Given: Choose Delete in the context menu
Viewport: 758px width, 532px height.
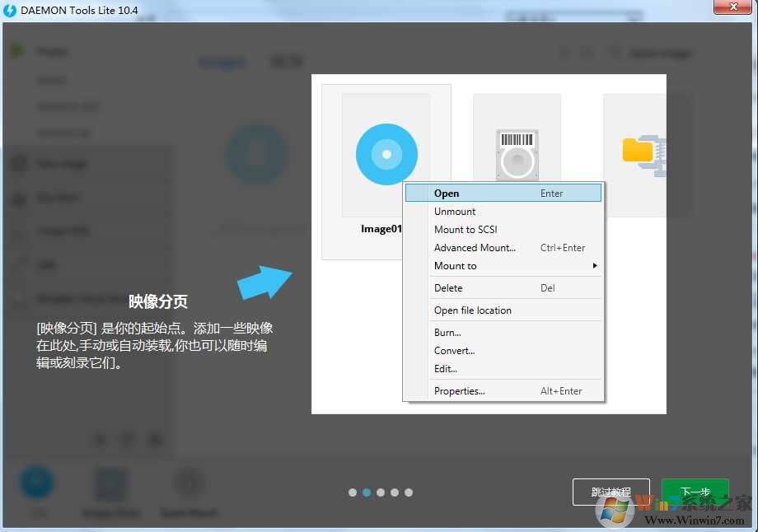Looking at the screenshot, I should (x=448, y=288).
